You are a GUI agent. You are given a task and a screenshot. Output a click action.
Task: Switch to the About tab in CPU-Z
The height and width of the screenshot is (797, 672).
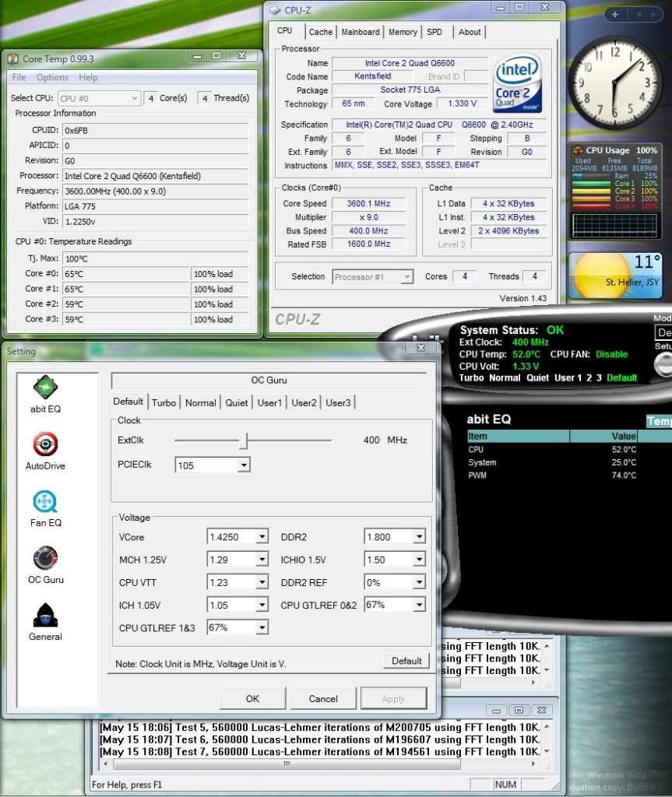[469, 32]
